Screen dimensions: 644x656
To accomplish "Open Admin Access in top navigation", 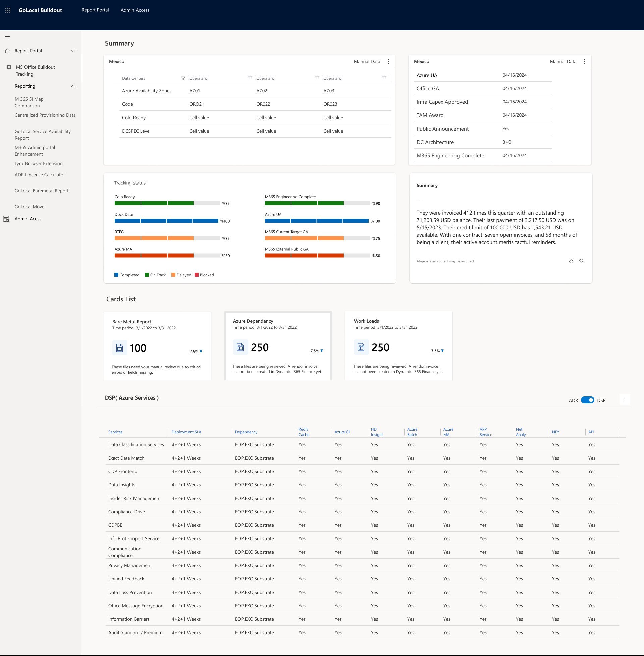I will 135,10.
